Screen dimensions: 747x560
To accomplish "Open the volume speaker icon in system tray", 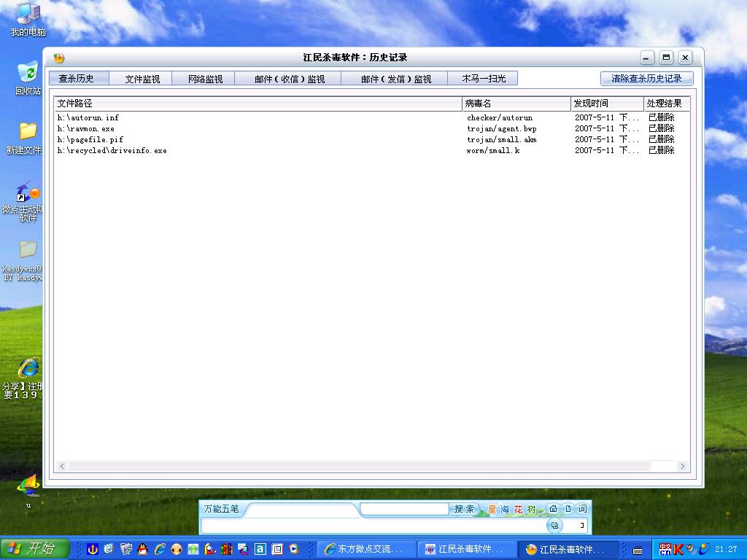I will click(691, 549).
